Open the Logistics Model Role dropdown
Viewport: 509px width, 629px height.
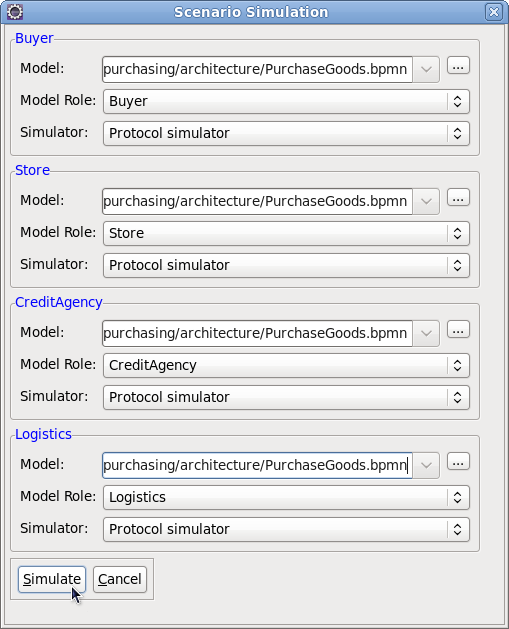(x=286, y=497)
